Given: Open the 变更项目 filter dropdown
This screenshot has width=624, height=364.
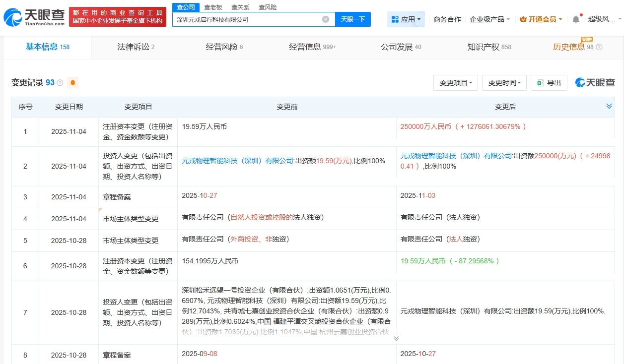Looking at the screenshot, I should (x=456, y=83).
